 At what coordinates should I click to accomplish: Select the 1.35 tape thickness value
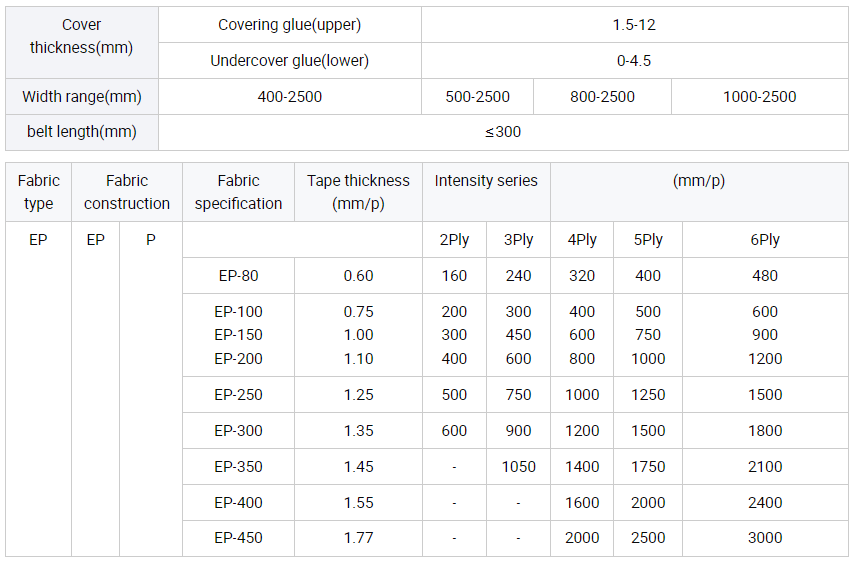pos(358,431)
